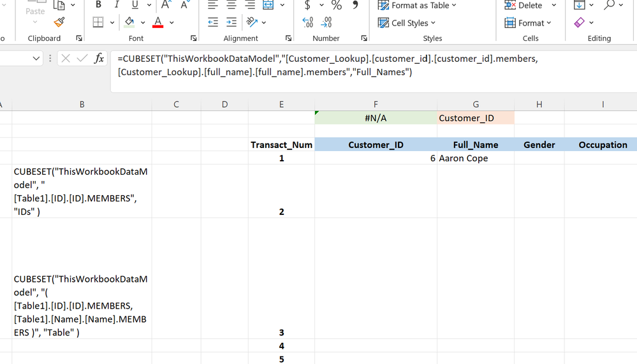Open the Format cells menu
The height and width of the screenshot is (364, 637).
tap(528, 23)
